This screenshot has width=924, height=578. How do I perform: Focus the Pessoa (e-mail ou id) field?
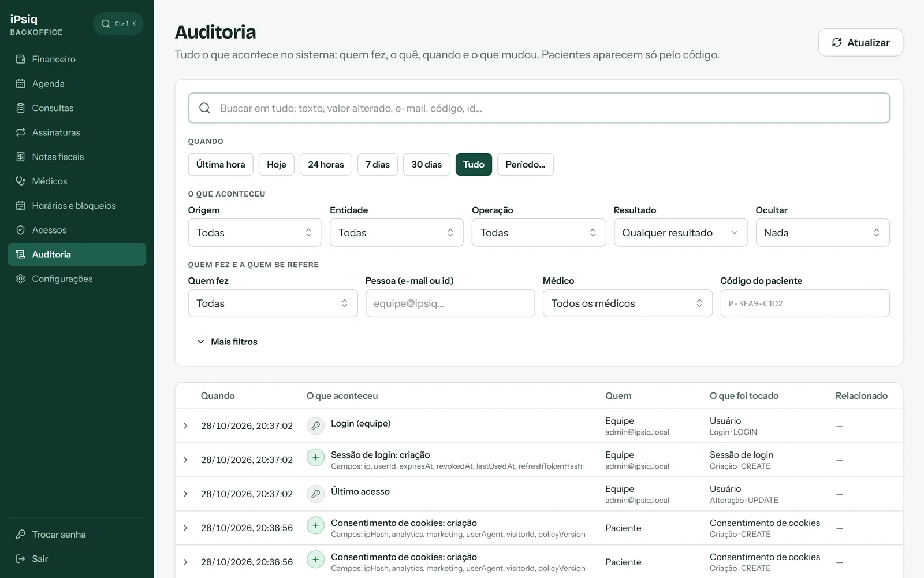point(450,303)
